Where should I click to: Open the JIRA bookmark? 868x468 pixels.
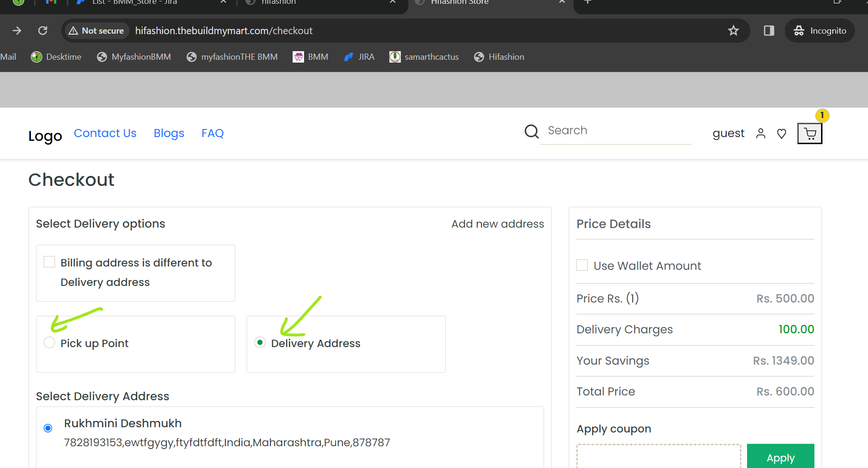click(359, 57)
